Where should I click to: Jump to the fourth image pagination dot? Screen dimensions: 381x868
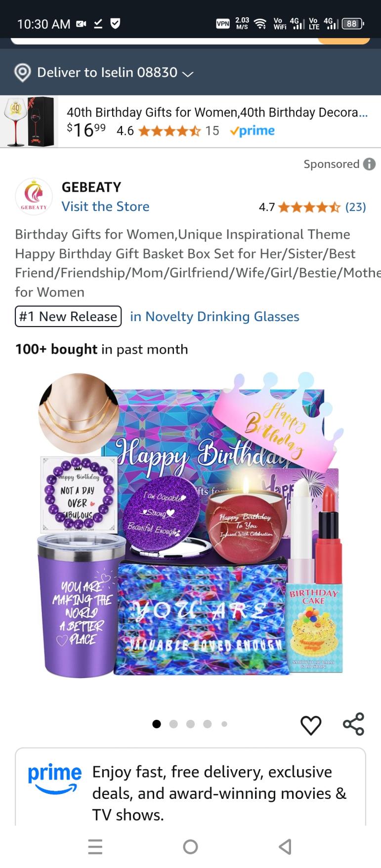(208, 724)
